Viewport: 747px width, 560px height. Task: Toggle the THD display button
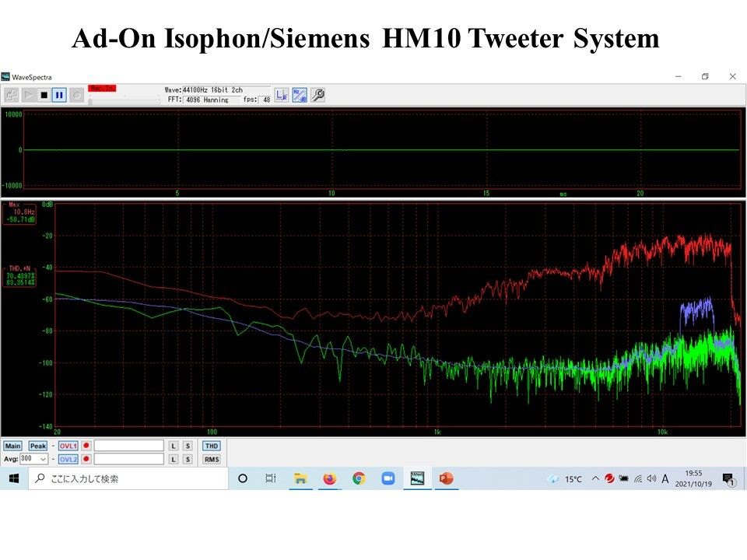pos(212,446)
